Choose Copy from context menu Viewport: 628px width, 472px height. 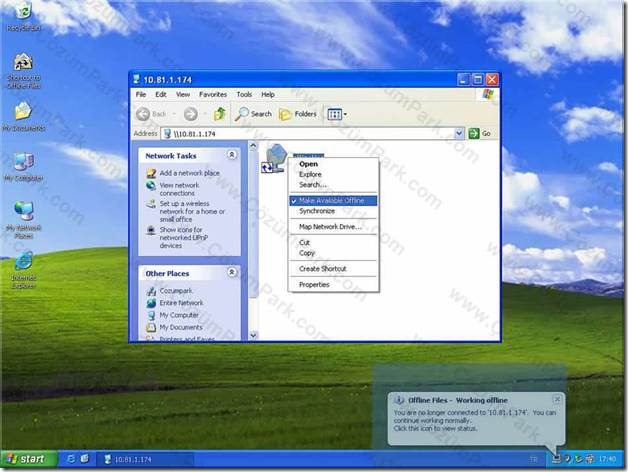pos(333,253)
